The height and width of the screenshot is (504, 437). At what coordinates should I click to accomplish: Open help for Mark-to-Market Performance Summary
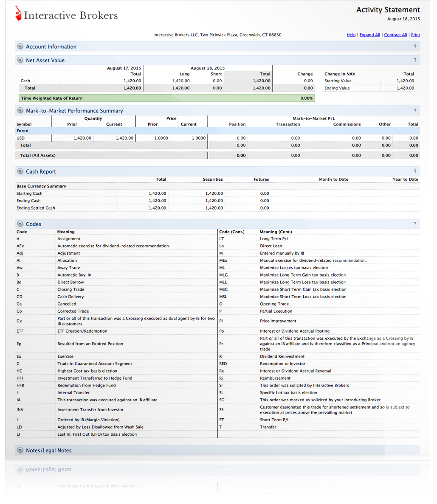[x=415, y=111]
